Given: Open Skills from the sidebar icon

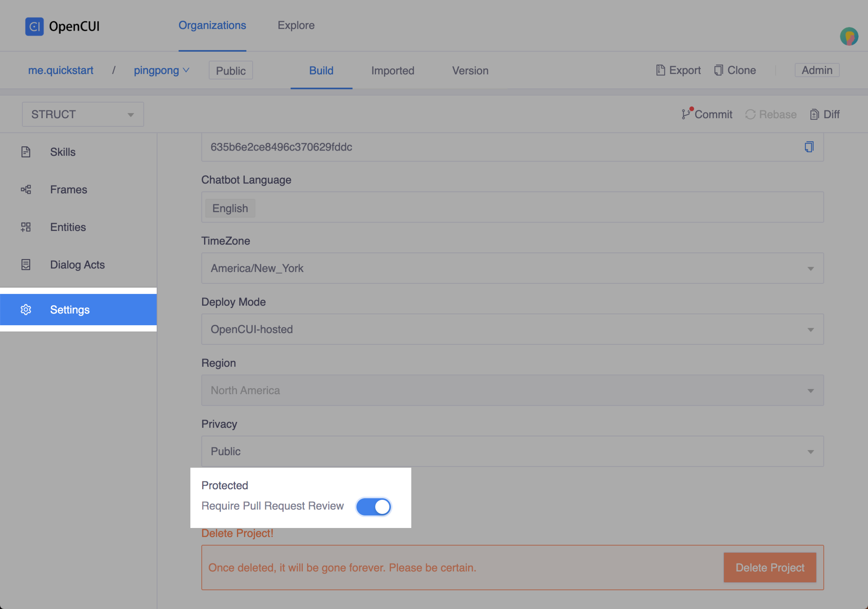Looking at the screenshot, I should pos(26,152).
